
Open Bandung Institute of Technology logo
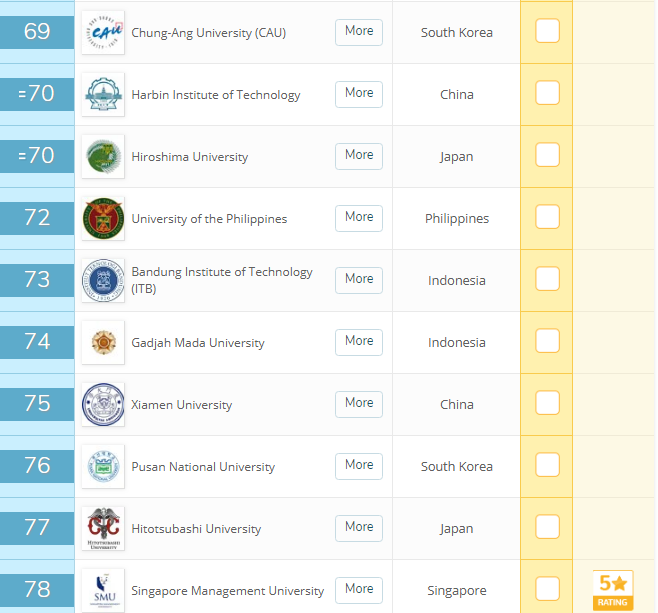pos(103,280)
